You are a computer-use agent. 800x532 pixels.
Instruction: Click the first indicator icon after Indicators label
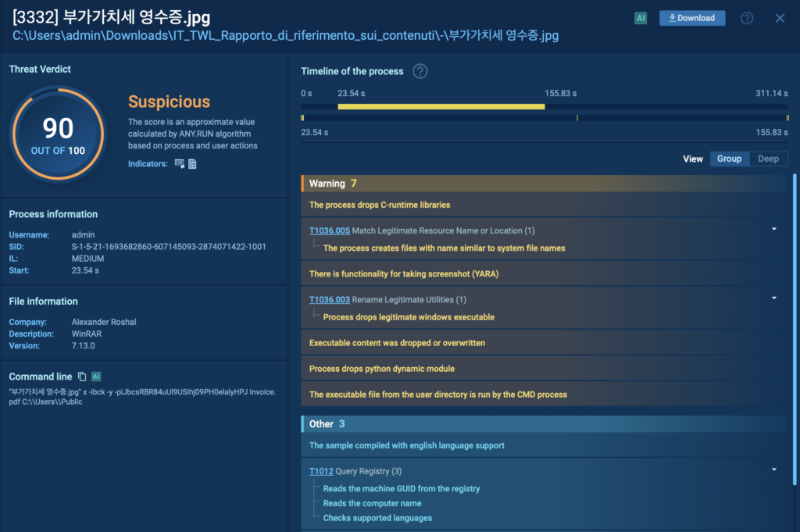tap(180, 164)
